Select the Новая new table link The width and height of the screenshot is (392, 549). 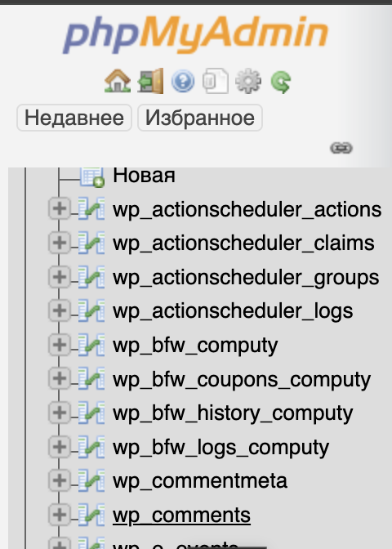click(144, 175)
